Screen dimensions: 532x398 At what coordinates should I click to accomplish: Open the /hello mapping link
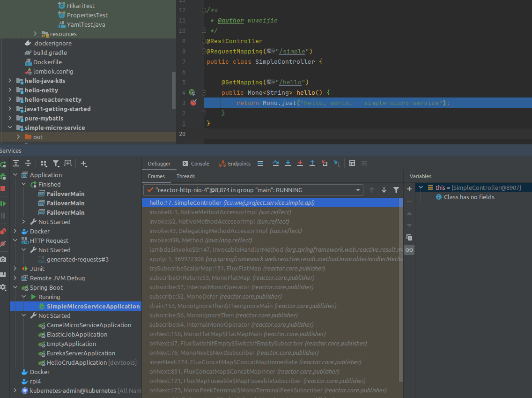(291, 82)
